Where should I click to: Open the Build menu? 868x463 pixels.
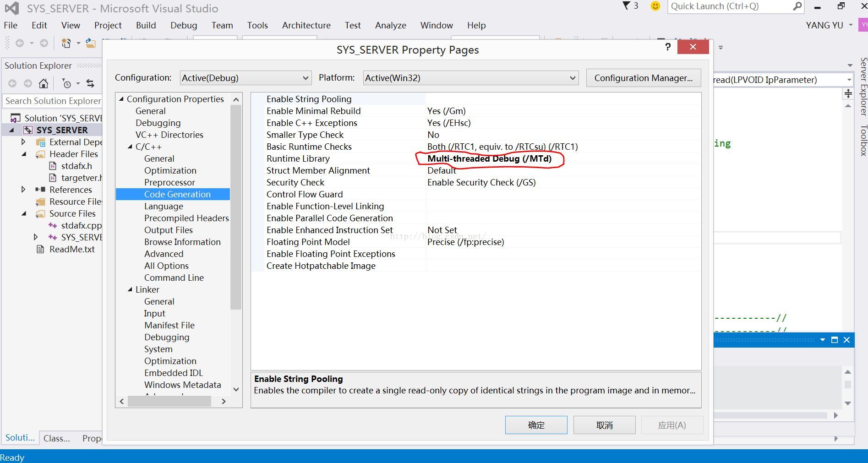coord(146,25)
